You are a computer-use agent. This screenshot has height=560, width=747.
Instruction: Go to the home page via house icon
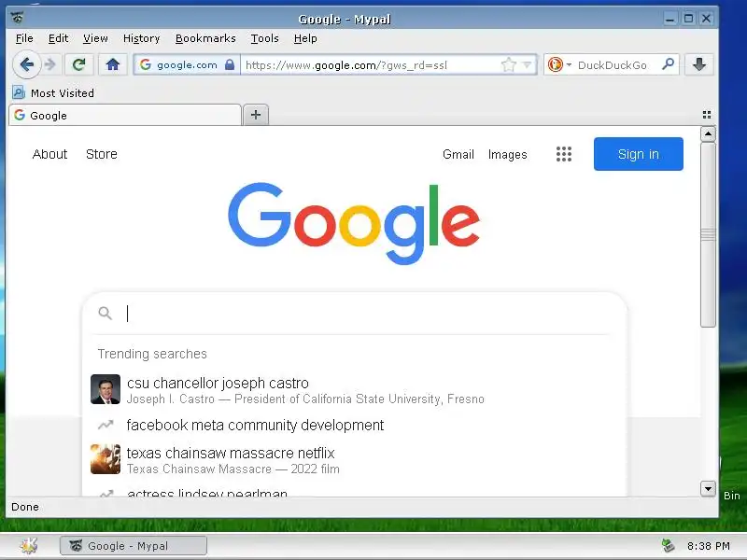pyautogui.click(x=112, y=64)
